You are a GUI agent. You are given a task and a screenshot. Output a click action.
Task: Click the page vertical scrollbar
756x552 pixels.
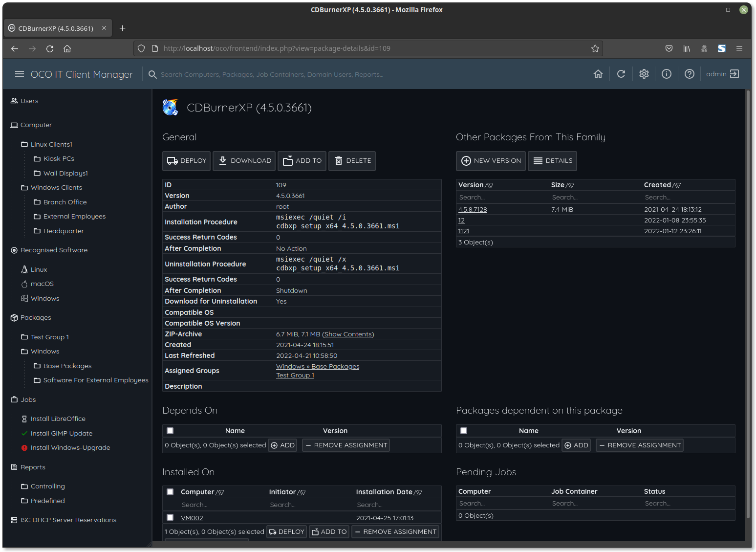click(x=748, y=303)
